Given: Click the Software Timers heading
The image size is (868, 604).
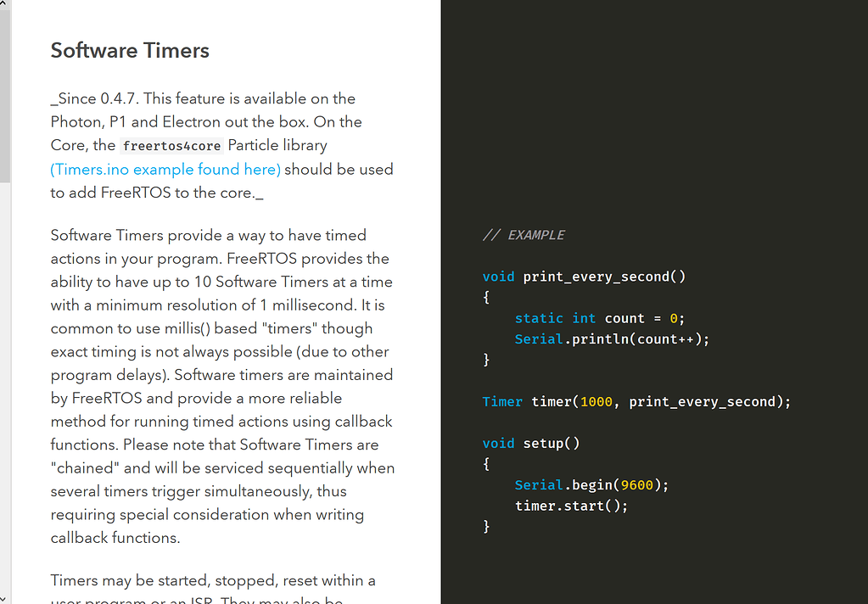Looking at the screenshot, I should pyautogui.click(x=129, y=51).
